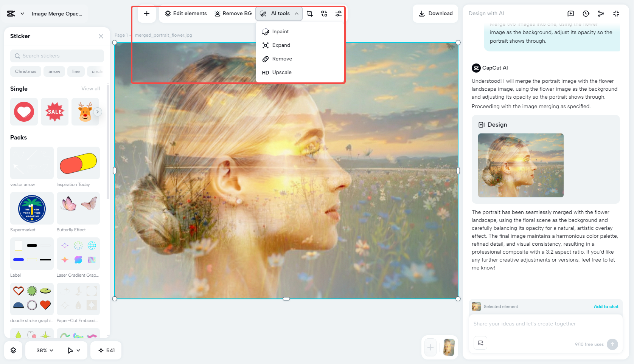634x364 pixels.
Task: Click Remove BG button
Action: tap(233, 14)
